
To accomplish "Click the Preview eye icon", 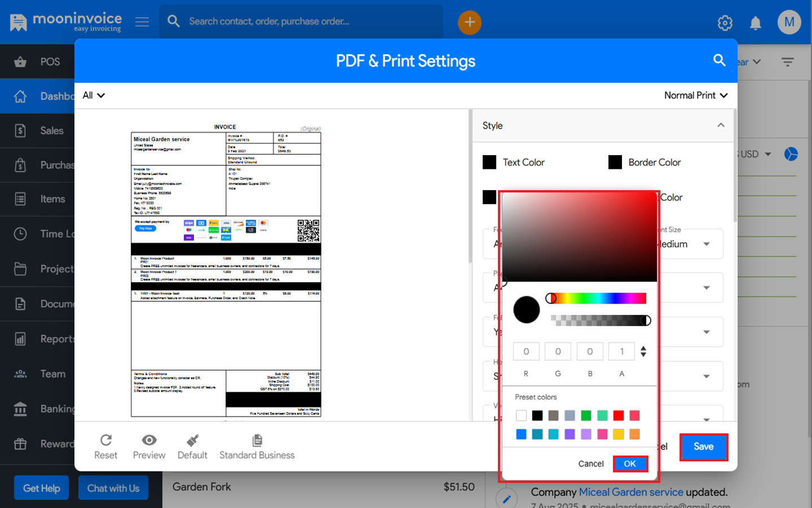I will point(149,440).
